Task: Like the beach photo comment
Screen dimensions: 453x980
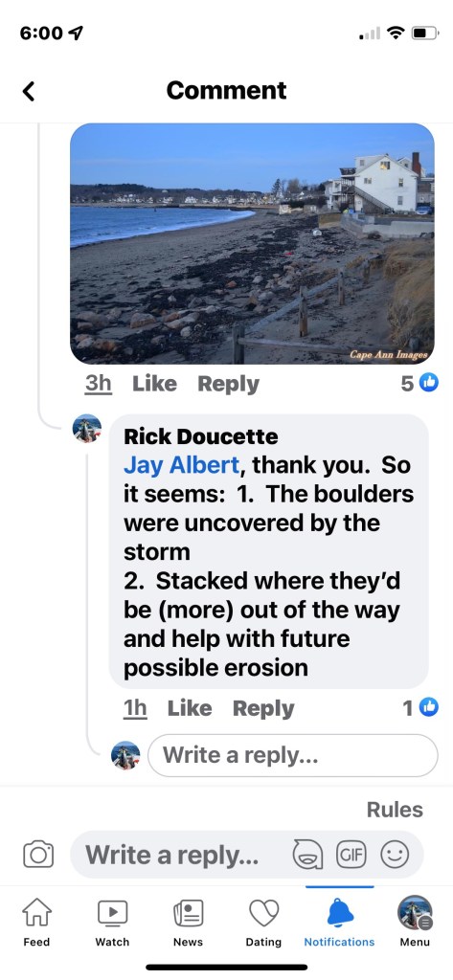Action: (154, 384)
